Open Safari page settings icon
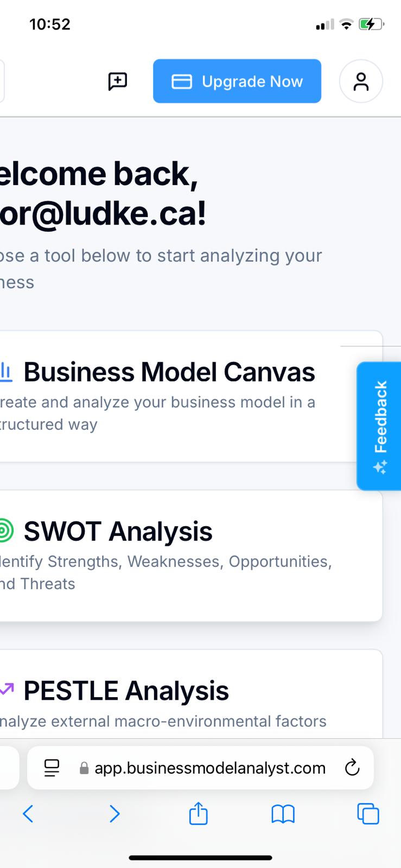This screenshot has height=868, width=401. coord(52,768)
